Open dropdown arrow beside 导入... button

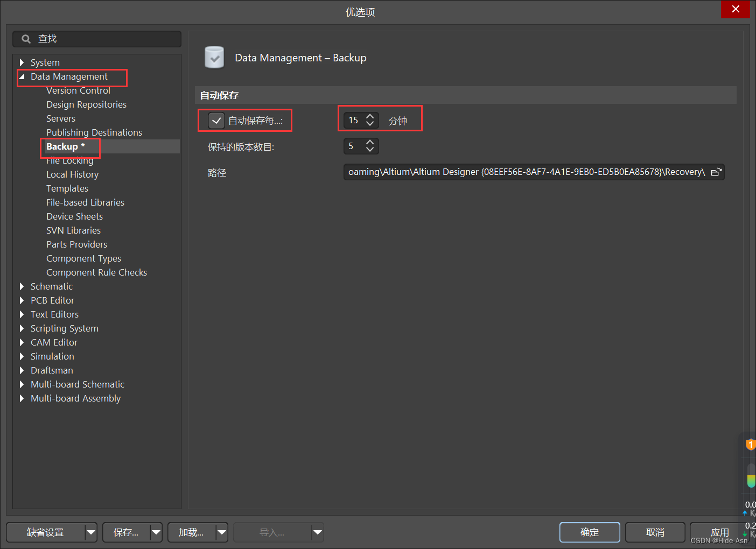tap(318, 532)
